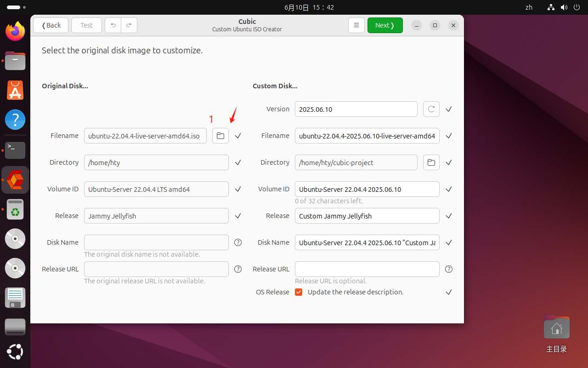Click empty original Disk Name field
This screenshot has height=368, width=588.
coord(156,242)
